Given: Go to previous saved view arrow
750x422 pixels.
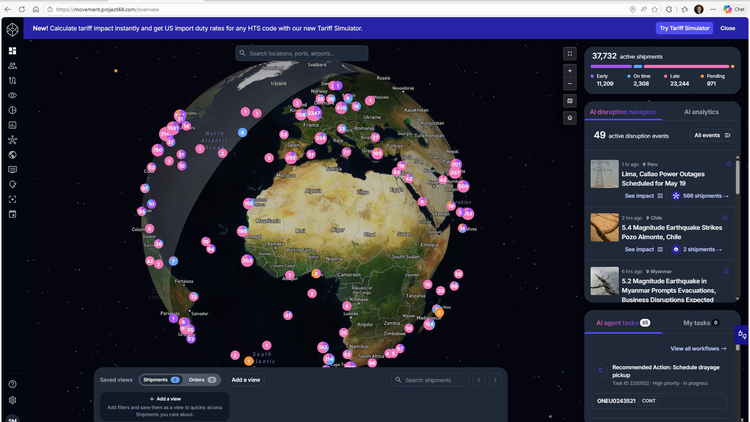Looking at the screenshot, I should point(479,380).
